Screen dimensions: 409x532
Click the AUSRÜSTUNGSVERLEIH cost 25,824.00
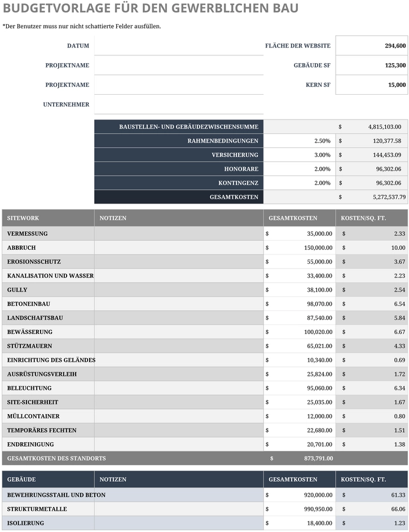[300, 374]
